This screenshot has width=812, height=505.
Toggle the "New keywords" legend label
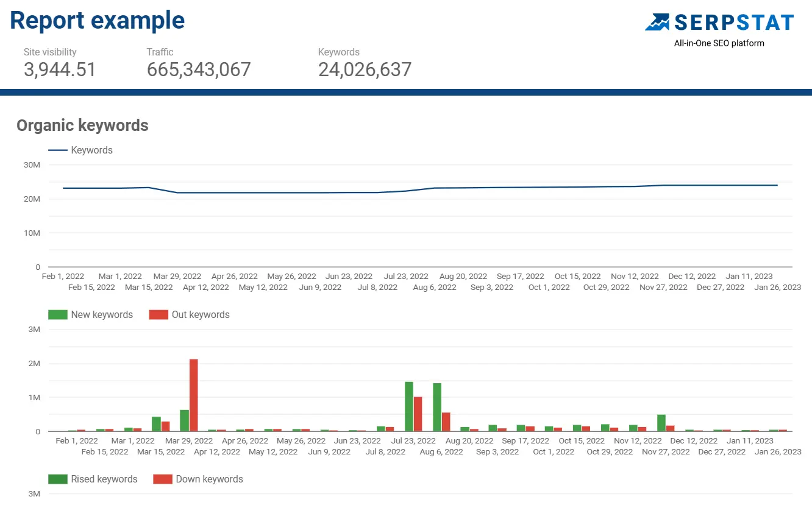(x=102, y=315)
